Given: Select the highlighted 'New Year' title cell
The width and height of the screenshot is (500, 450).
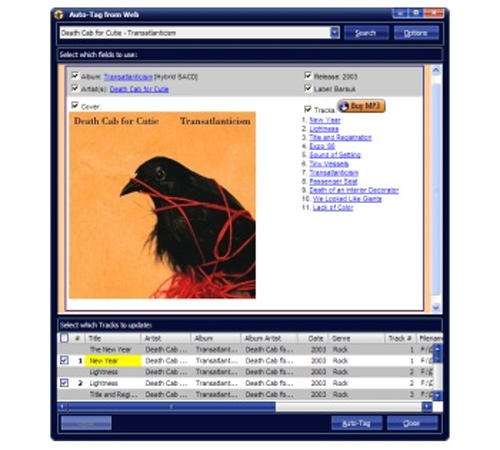Looking at the screenshot, I should pos(113,361).
